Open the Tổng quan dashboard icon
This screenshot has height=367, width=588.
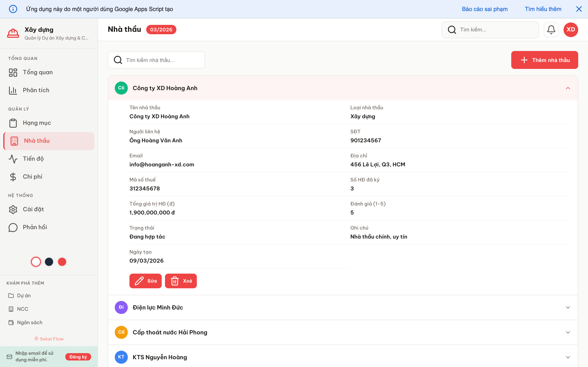[13, 72]
